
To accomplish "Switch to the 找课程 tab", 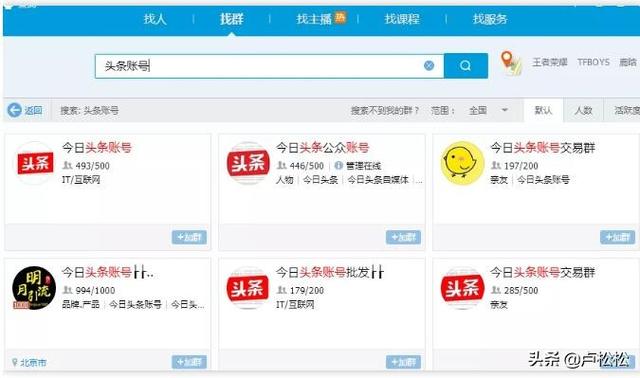I will [402, 19].
